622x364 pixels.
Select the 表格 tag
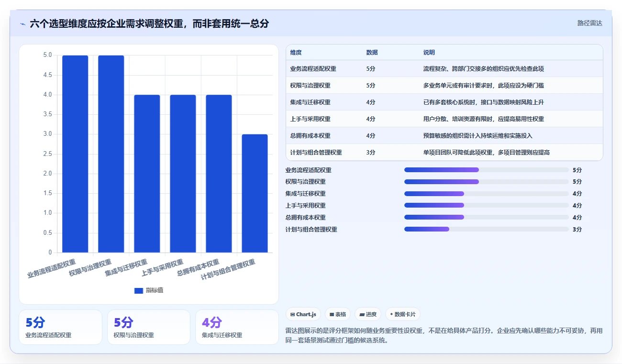pos(337,314)
